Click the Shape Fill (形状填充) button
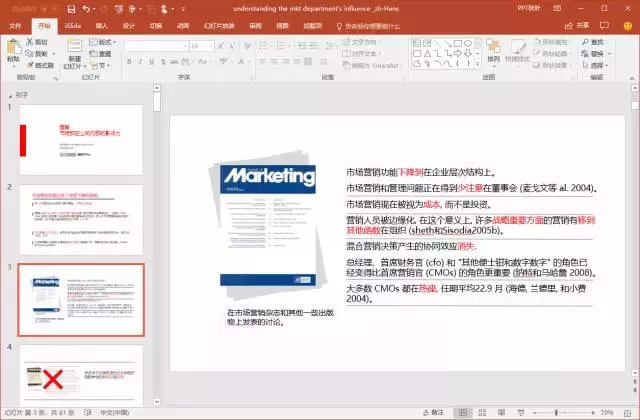640x420 pixels. tap(551, 42)
